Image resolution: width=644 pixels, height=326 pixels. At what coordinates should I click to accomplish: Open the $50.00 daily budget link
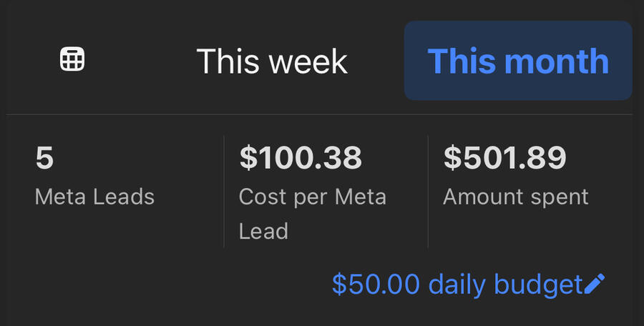pyautogui.click(x=458, y=285)
